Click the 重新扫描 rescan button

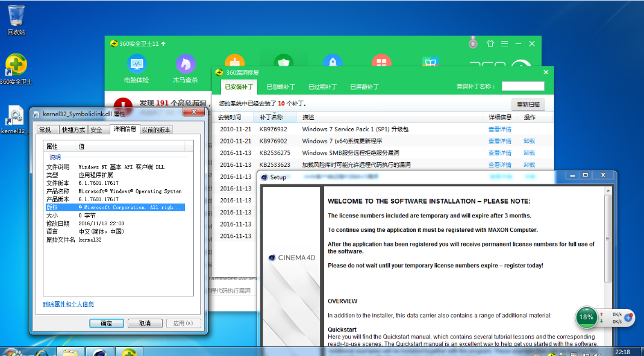pos(528,104)
